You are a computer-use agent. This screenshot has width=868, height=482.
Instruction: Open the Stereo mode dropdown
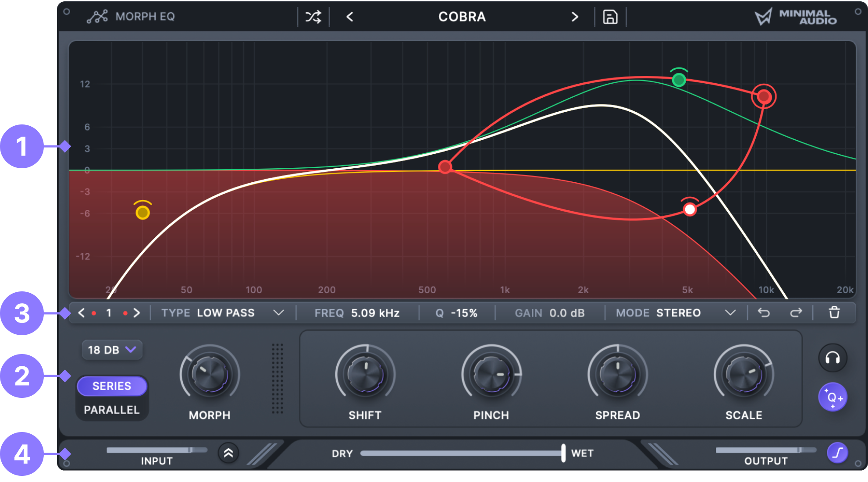coord(730,312)
